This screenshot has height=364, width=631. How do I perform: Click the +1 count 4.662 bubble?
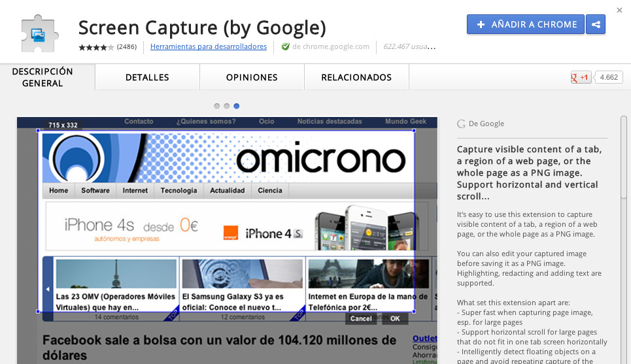pos(609,77)
